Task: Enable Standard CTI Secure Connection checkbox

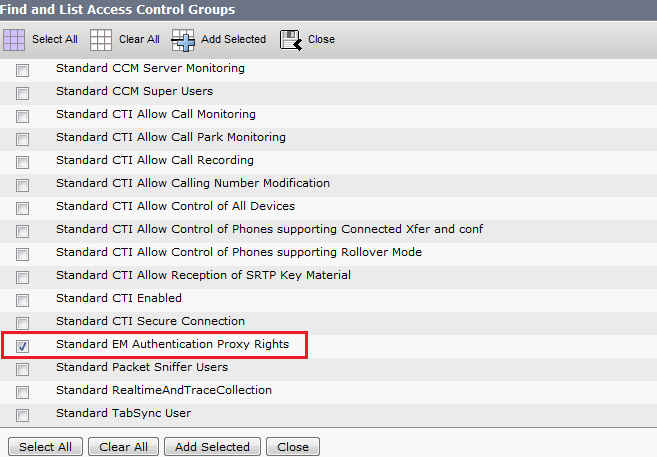Action: [23, 323]
